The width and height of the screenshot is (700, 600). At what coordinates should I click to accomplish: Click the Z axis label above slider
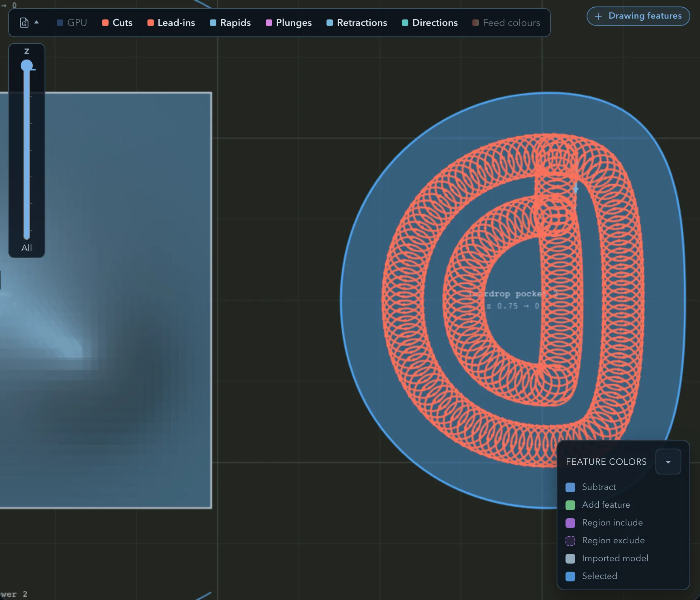[x=27, y=51]
